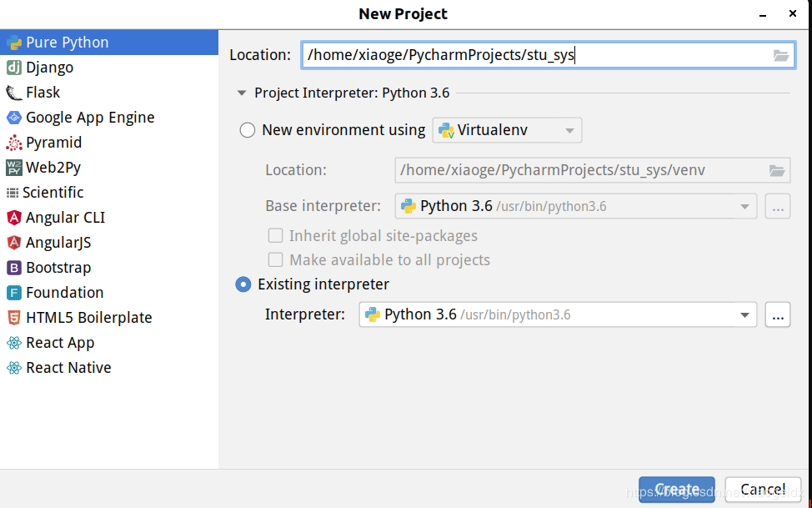Select HTML5 Boilerplate label
The height and width of the screenshot is (508, 812).
click(89, 318)
